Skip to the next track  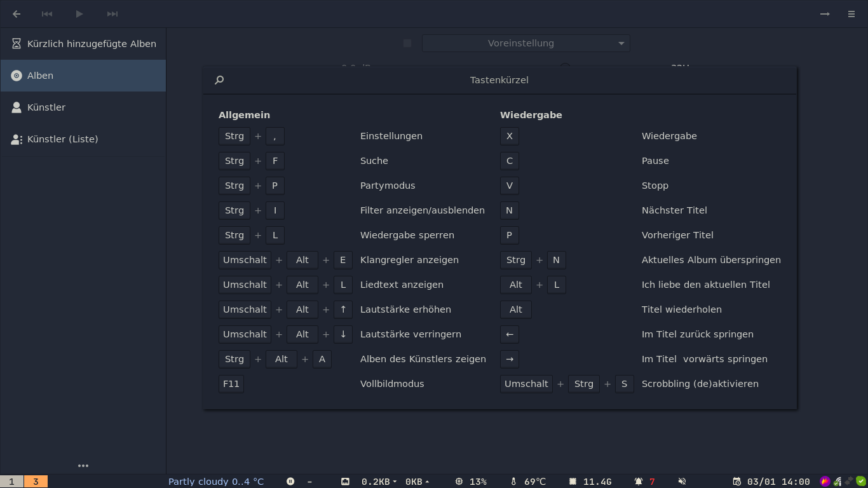click(112, 14)
